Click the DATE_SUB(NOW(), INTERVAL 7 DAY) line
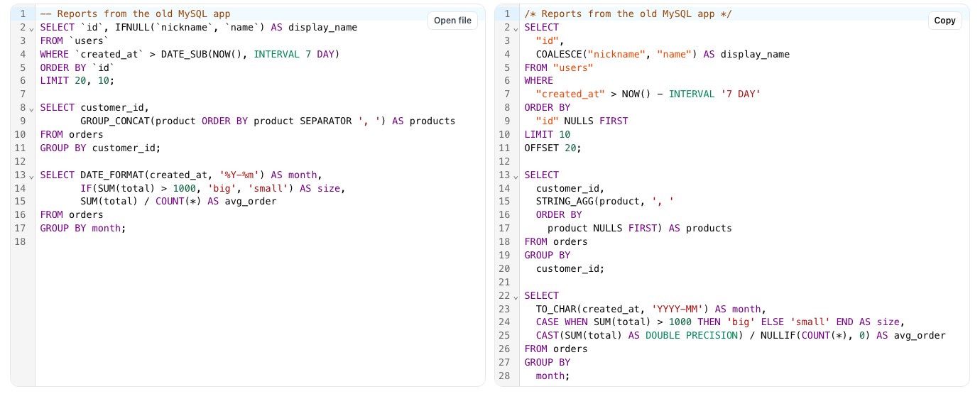This screenshot has width=980, height=394. (190, 54)
